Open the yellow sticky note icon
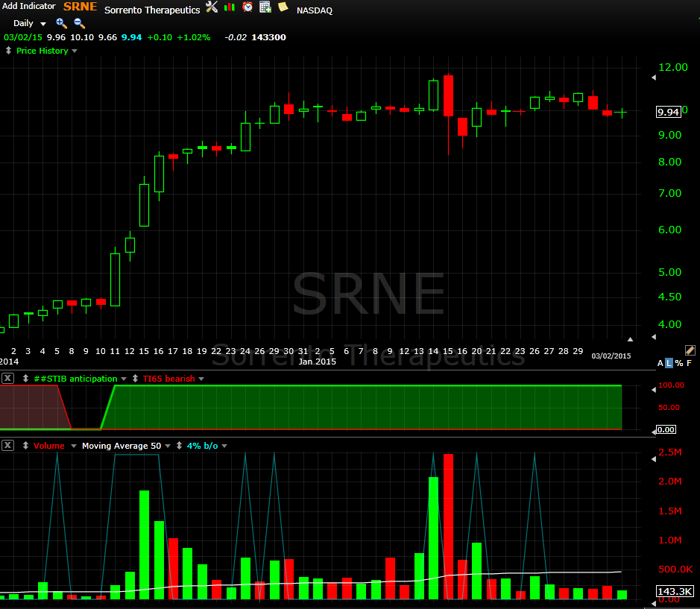The image size is (700, 609). [x=283, y=7]
